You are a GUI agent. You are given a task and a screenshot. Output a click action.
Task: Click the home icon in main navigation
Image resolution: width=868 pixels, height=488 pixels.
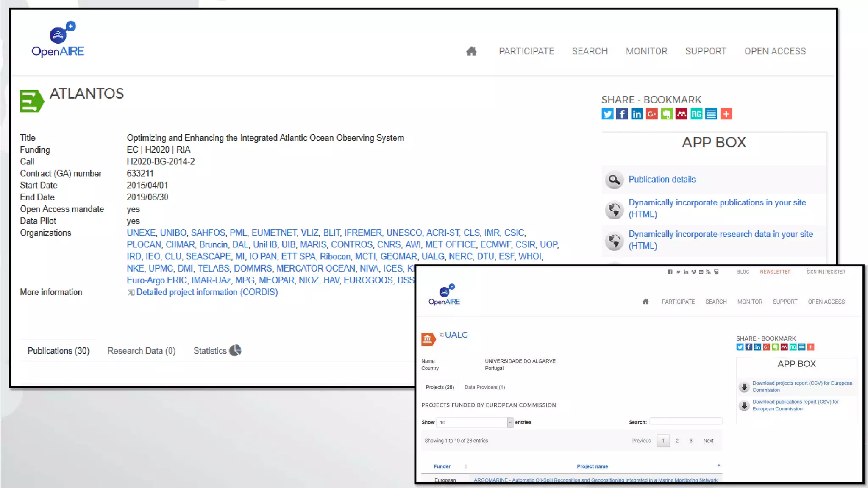point(471,51)
